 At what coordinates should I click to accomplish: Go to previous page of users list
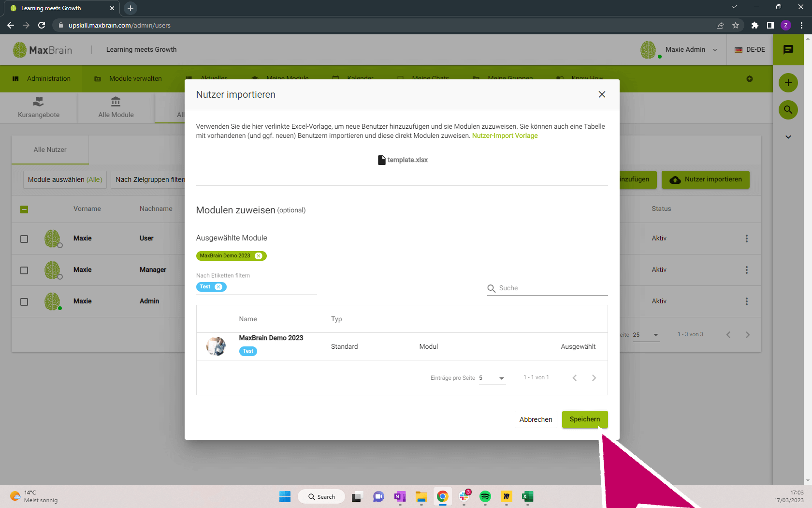[728, 335]
